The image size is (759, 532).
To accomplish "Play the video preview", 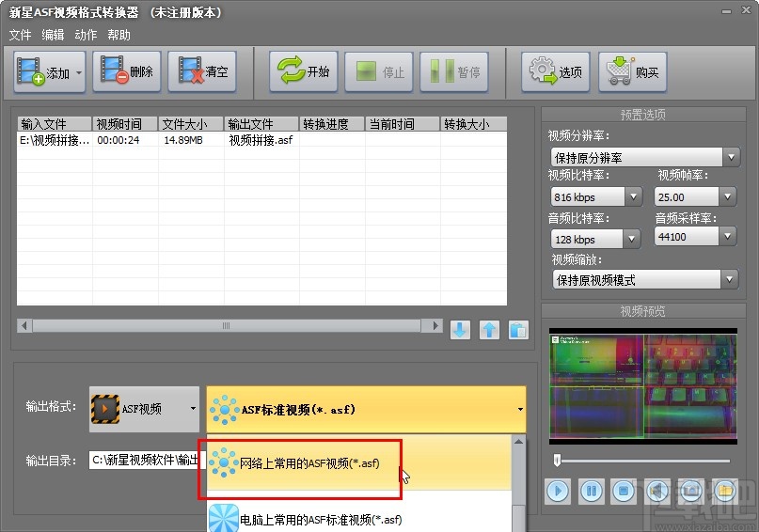I will point(559,490).
